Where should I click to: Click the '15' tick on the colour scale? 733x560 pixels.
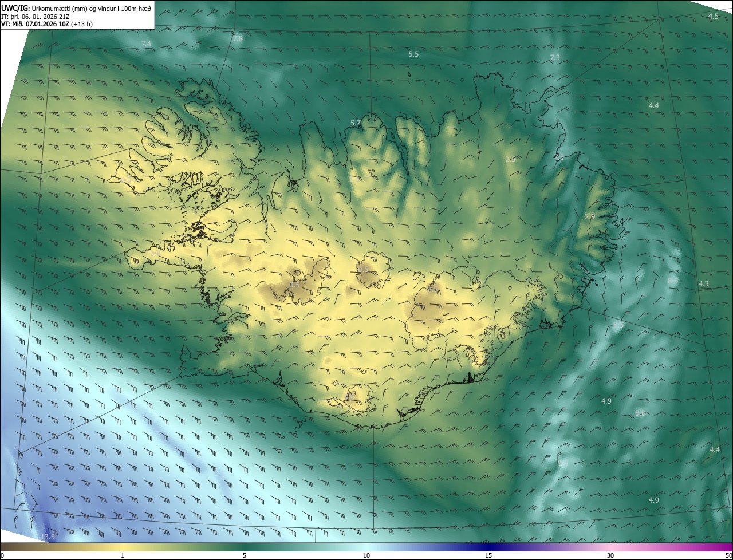pos(488,555)
